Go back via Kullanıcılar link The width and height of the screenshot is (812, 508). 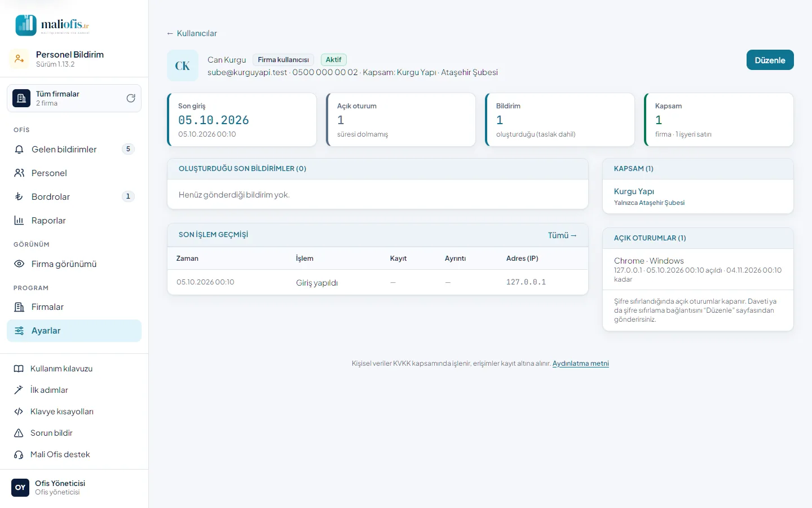click(192, 33)
